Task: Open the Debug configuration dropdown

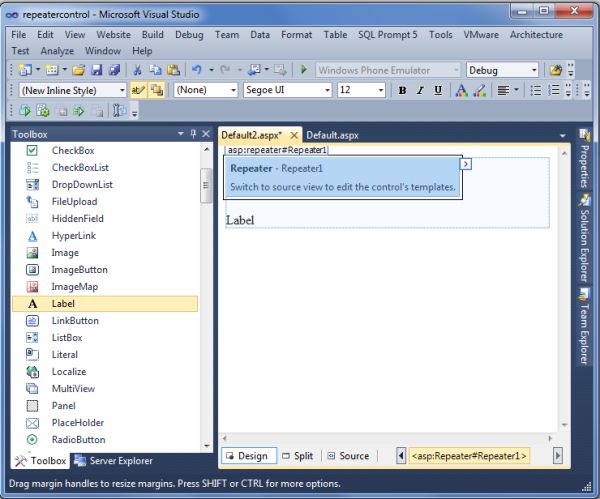Action: 534,70
